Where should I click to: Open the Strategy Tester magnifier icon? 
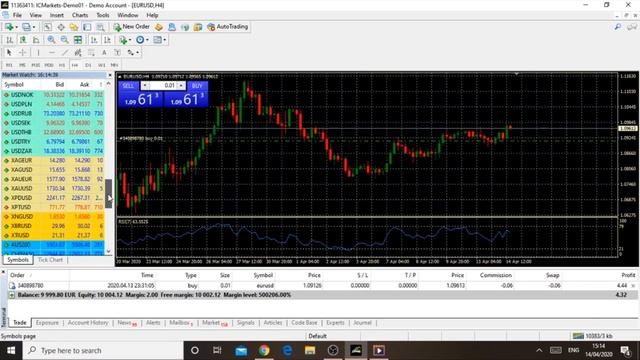[x=100, y=27]
